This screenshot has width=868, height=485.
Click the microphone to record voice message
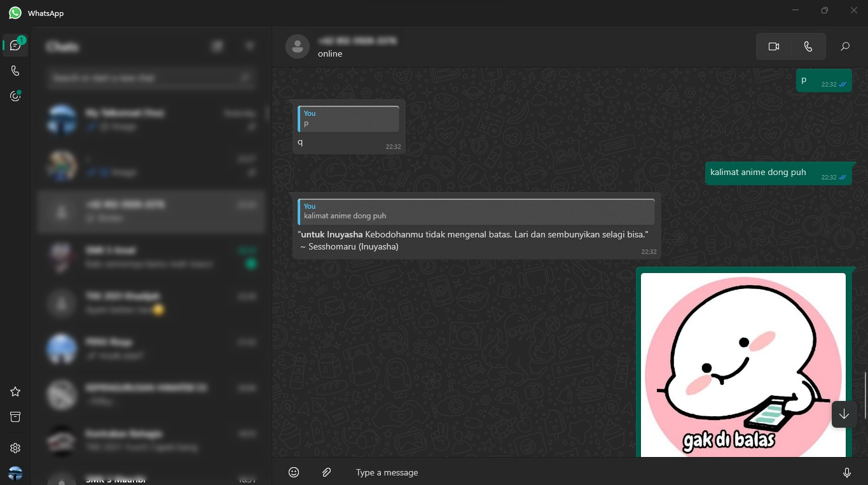point(846,472)
